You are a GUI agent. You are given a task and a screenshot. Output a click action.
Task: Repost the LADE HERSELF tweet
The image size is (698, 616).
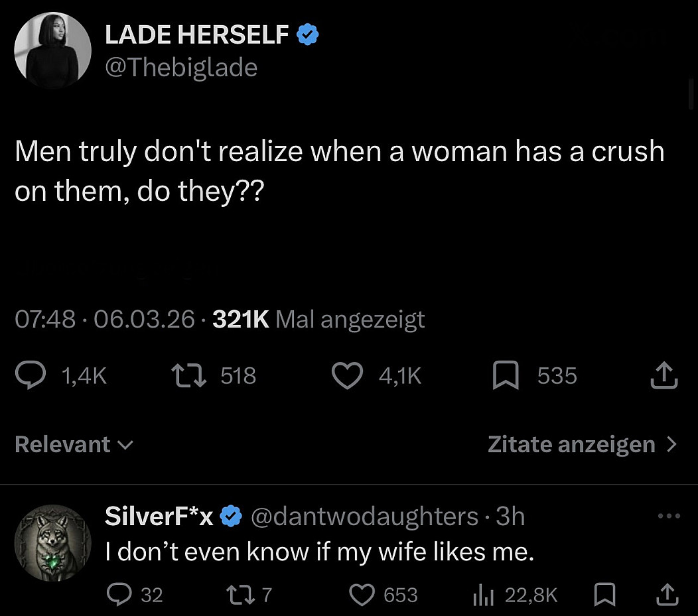[x=188, y=376]
